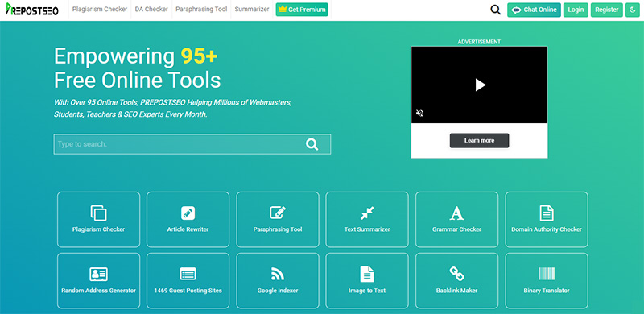The width and height of the screenshot is (644, 314).
Task: Click the 'Empowering 95+' headline text
Action: coord(135,56)
